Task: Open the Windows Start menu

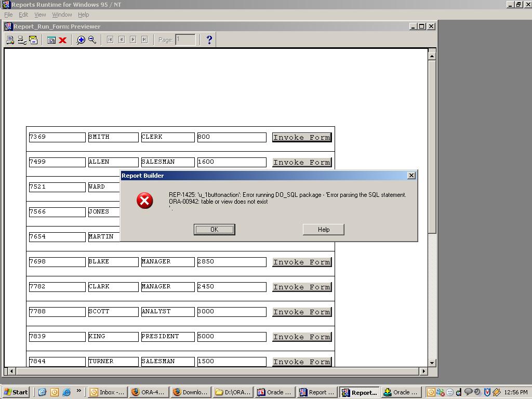Action: pos(16,392)
